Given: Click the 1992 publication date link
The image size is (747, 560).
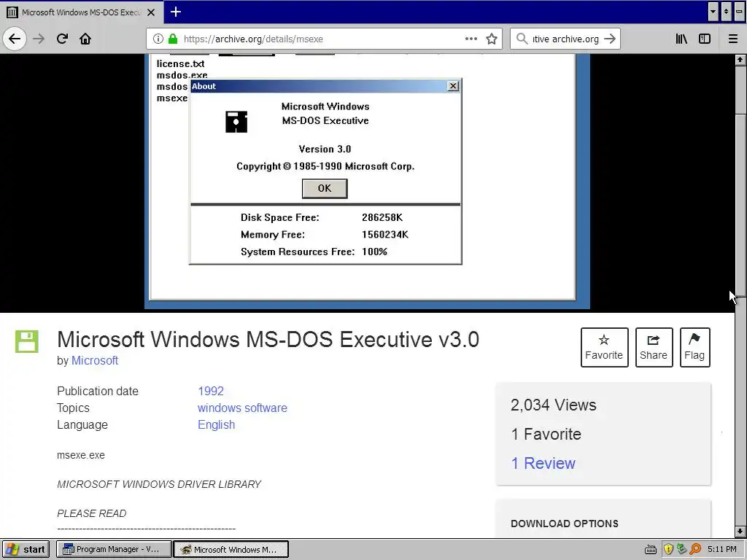Looking at the screenshot, I should coord(211,391).
